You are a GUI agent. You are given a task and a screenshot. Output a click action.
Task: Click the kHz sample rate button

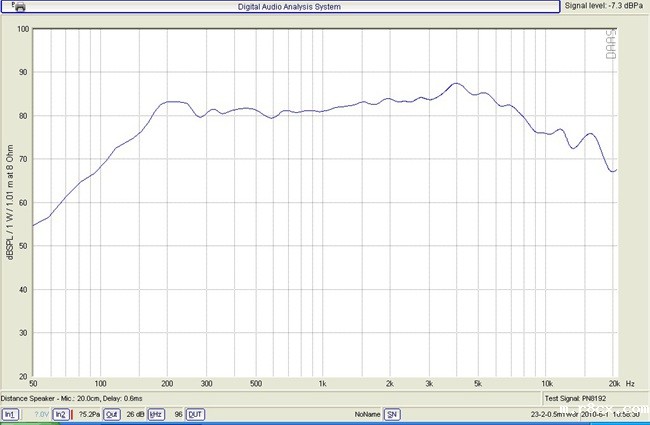156,414
